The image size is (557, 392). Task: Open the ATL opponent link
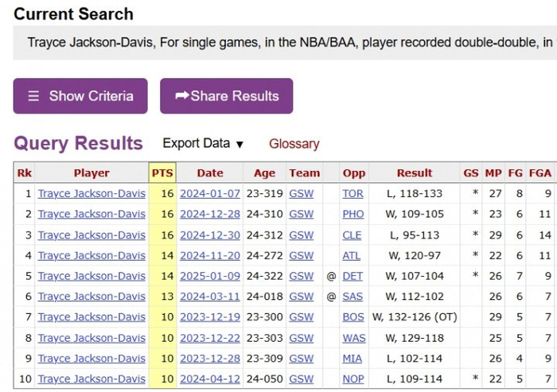click(x=352, y=255)
